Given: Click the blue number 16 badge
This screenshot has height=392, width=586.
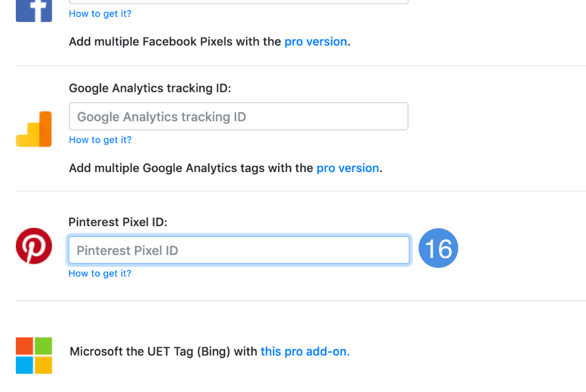Looking at the screenshot, I should coord(438,249).
